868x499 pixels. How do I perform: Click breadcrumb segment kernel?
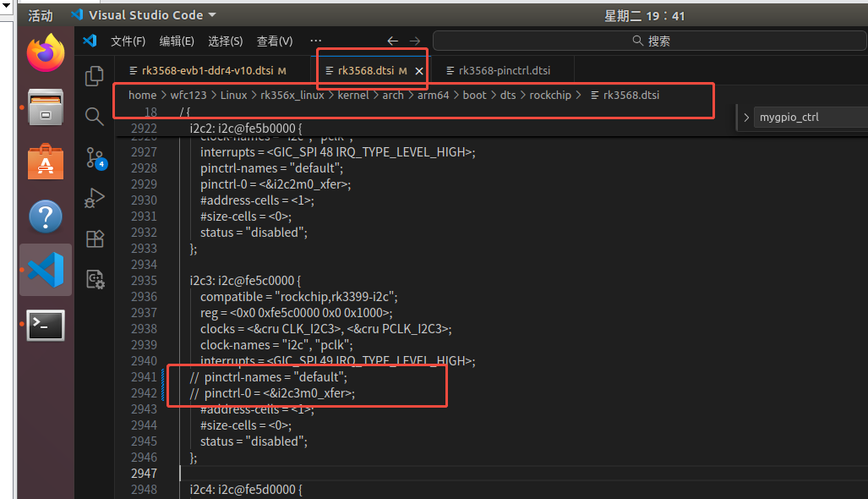pyautogui.click(x=353, y=96)
